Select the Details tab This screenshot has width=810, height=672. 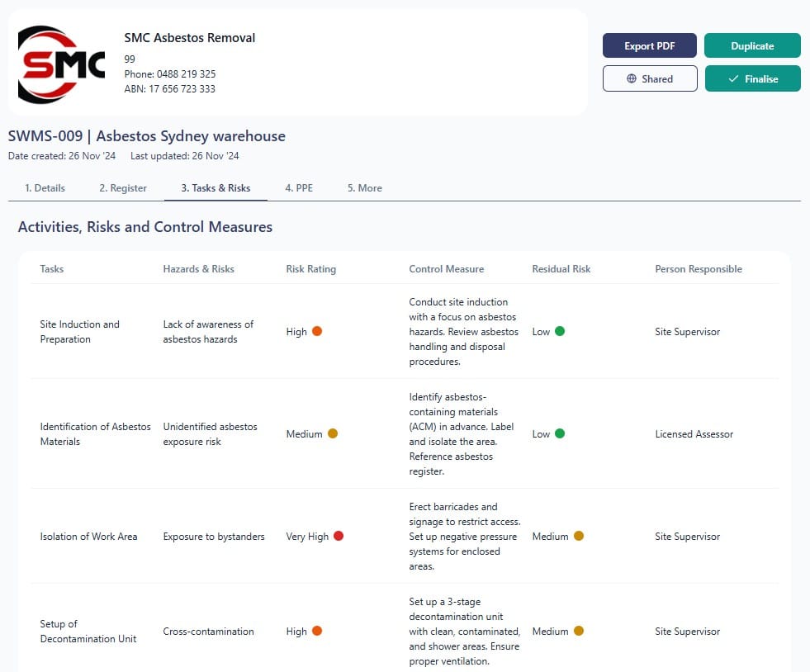[44, 187]
